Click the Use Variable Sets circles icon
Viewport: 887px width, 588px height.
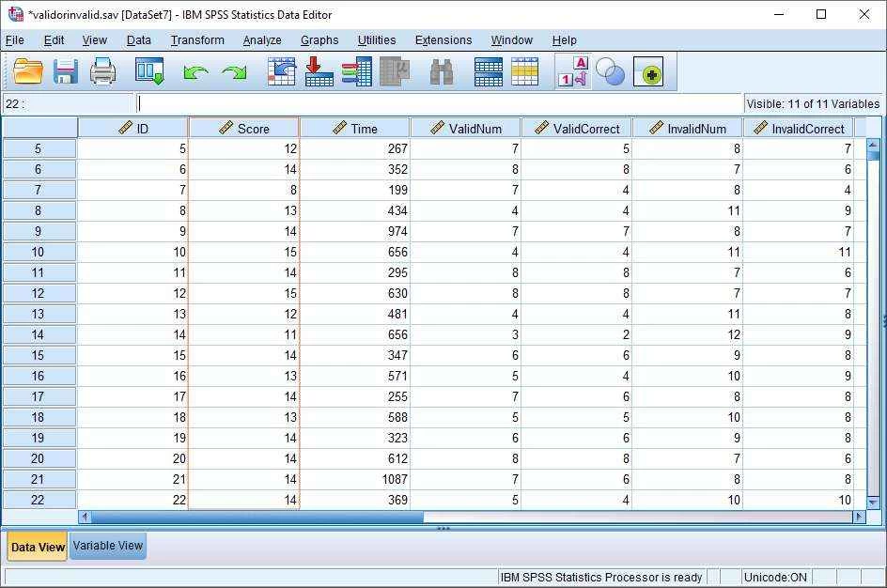pyautogui.click(x=611, y=72)
